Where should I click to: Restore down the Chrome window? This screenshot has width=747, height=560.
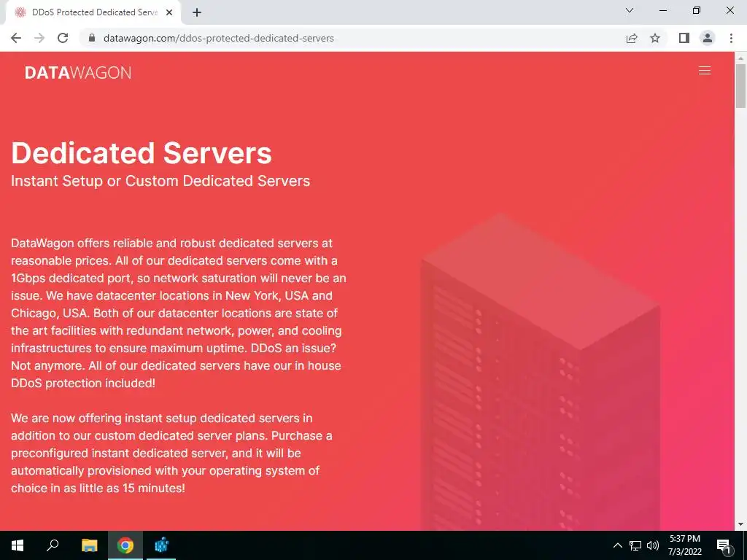pos(697,10)
